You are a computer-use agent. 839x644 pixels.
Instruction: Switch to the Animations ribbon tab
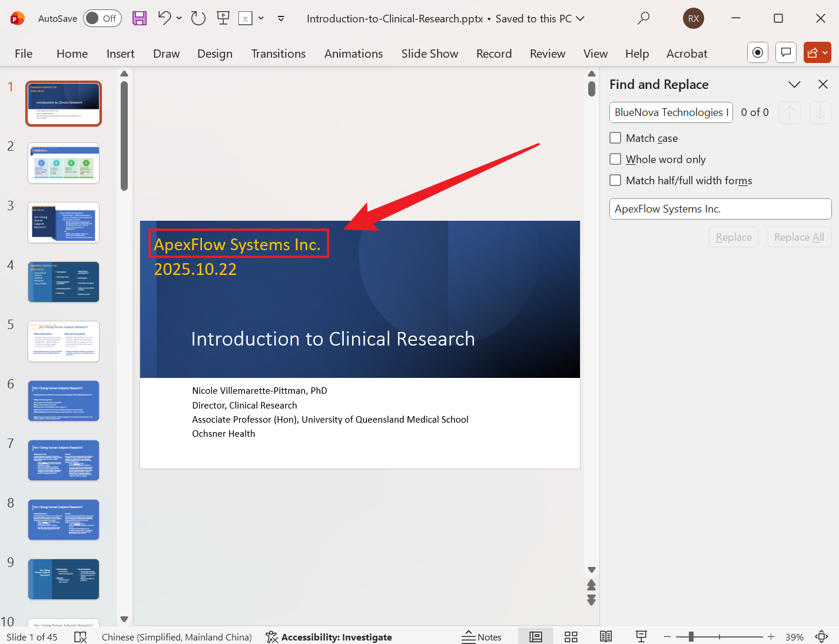pos(353,53)
